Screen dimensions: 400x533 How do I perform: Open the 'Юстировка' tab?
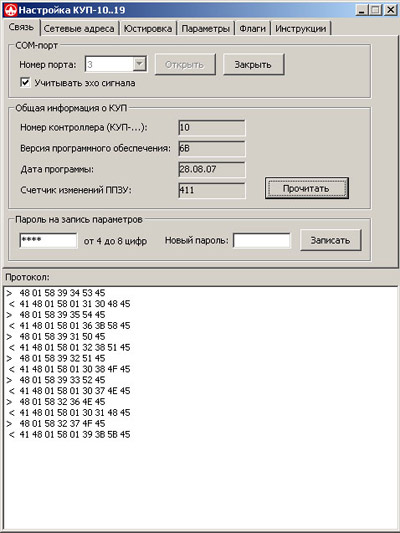point(147,29)
